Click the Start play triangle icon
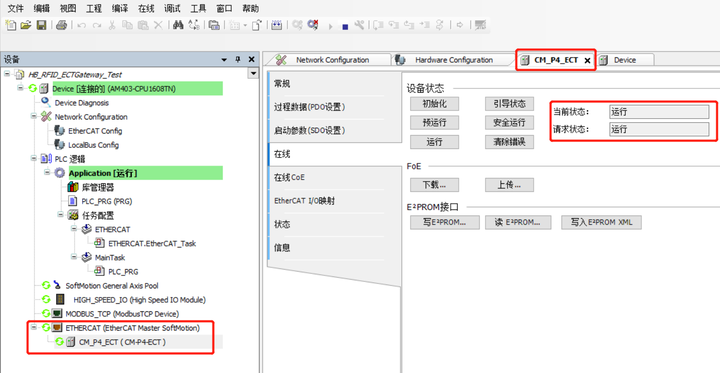The height and width of the screenshot is (373, 720). pyautogui.click(x=330, y=27)
